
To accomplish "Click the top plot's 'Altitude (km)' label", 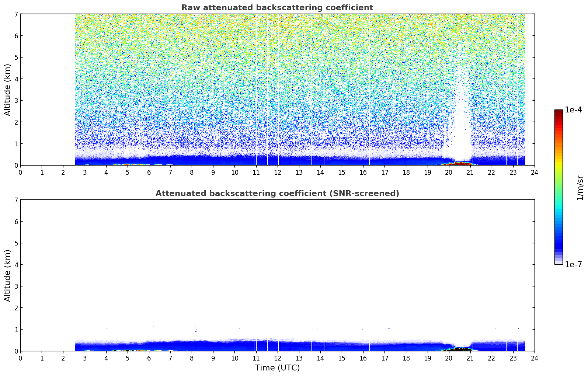I will (8, 90).
